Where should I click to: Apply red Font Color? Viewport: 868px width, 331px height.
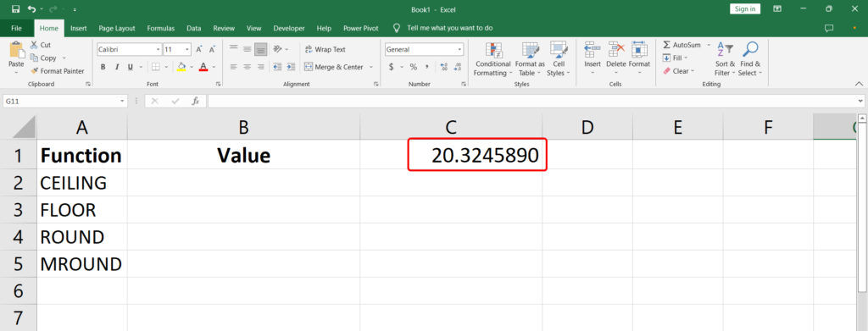pyautogui.click(x=203, y=67)
